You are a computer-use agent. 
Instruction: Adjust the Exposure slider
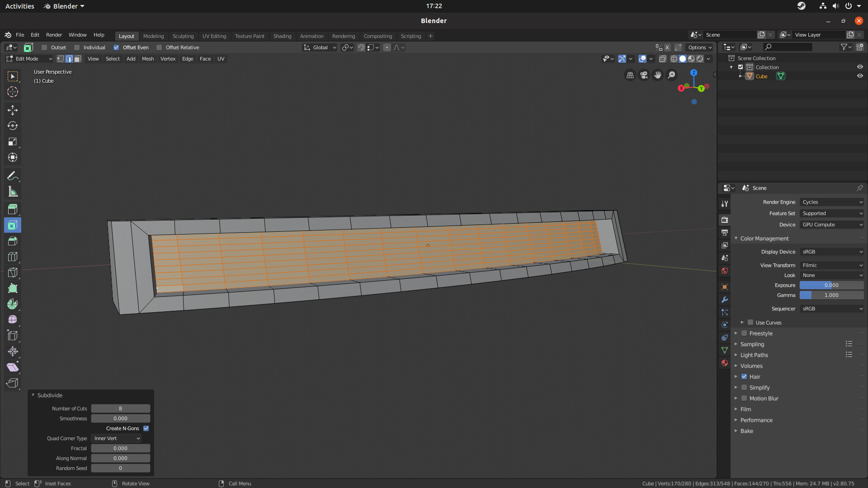pyautogui.click(x=832, y=285)
